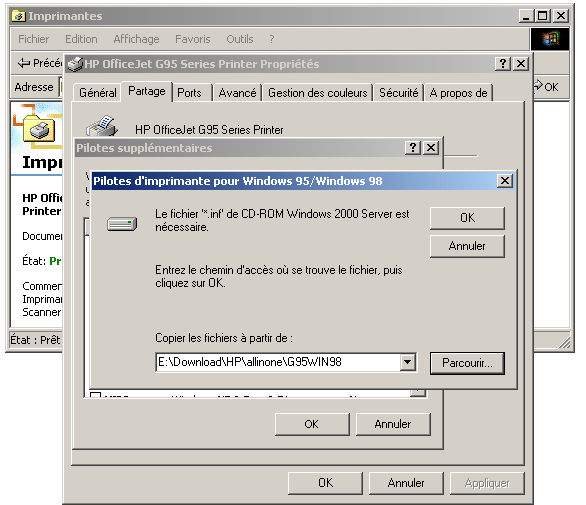The width and height of the screenshot is (586, 505).
Task: Click the printers folder image in the left pane
Action: coord(39,128)
